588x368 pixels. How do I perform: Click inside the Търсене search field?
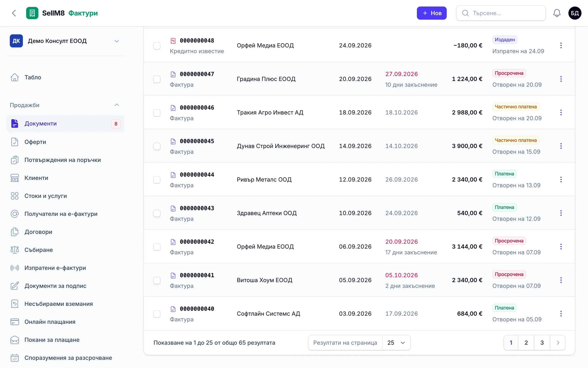(x=501, y=13)
